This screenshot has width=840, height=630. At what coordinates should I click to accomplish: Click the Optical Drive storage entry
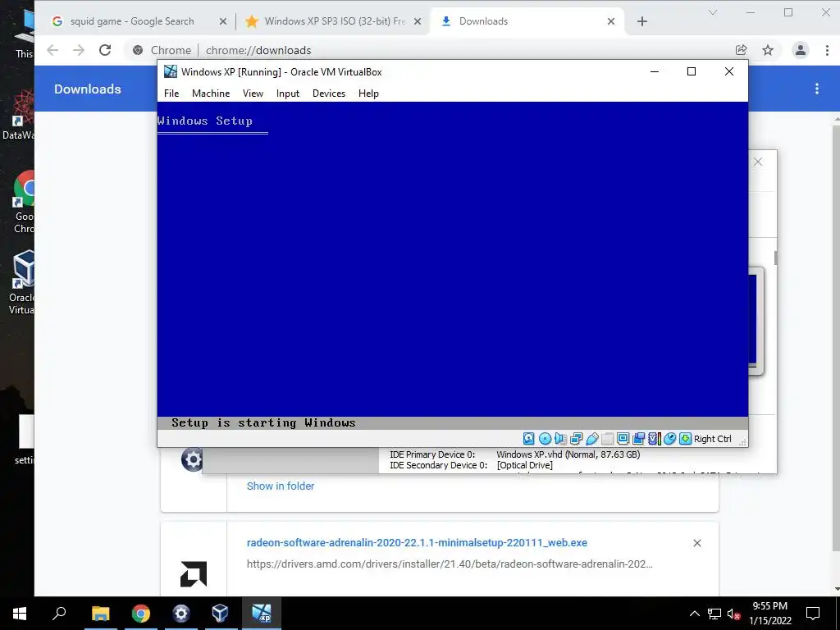(524, 465)
